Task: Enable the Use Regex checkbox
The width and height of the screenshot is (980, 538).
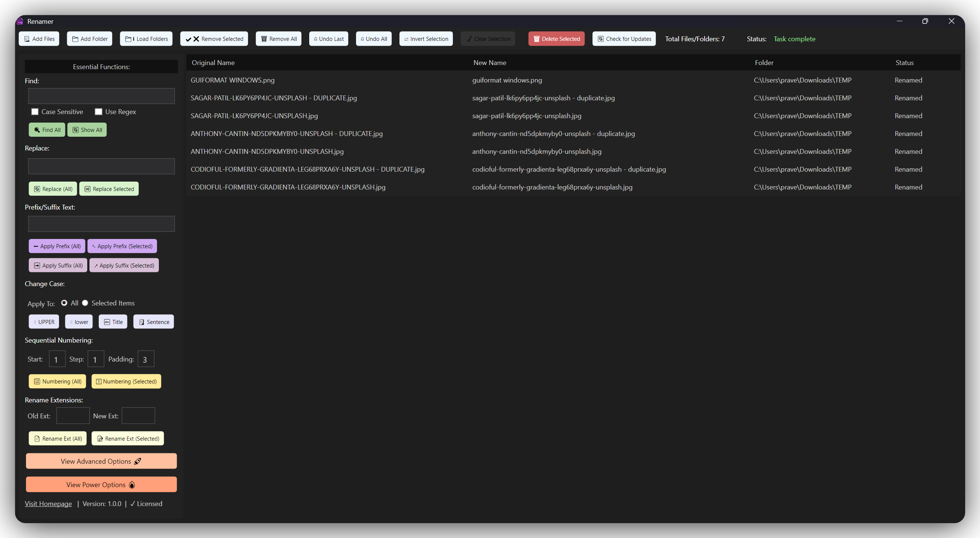Action: 98,111
